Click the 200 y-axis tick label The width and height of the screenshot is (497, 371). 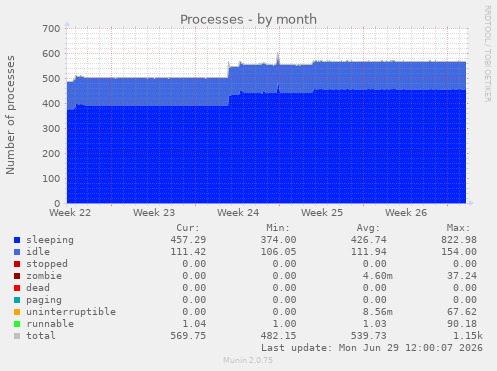(51, 154)
